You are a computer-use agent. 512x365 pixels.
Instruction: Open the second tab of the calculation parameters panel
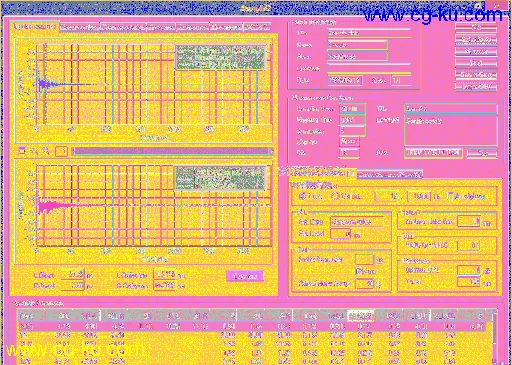390,174
